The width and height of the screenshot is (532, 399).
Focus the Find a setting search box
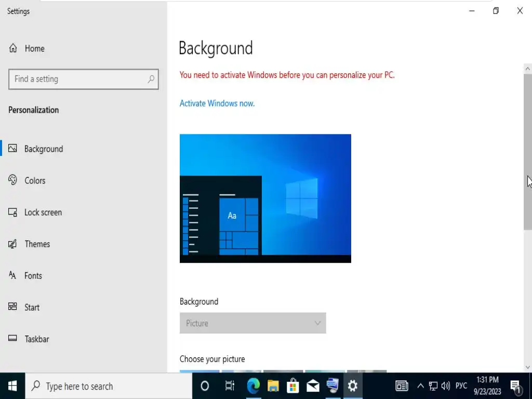(84, 79)
